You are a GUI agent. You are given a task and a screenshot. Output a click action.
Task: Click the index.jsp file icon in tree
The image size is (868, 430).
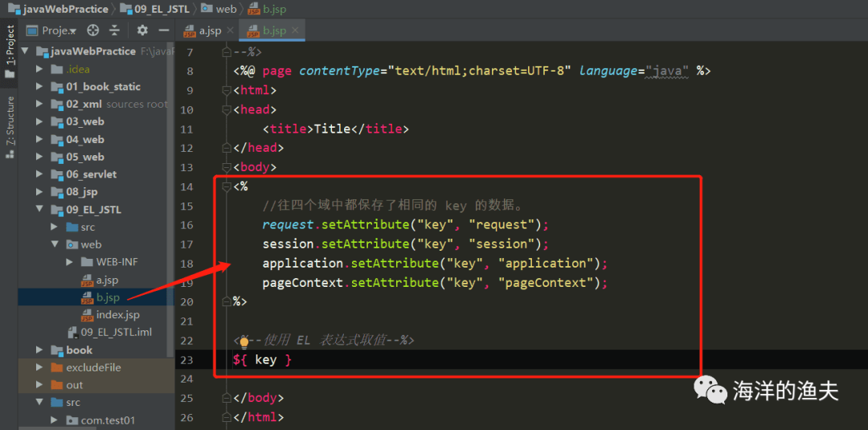[x=87, y=315]
